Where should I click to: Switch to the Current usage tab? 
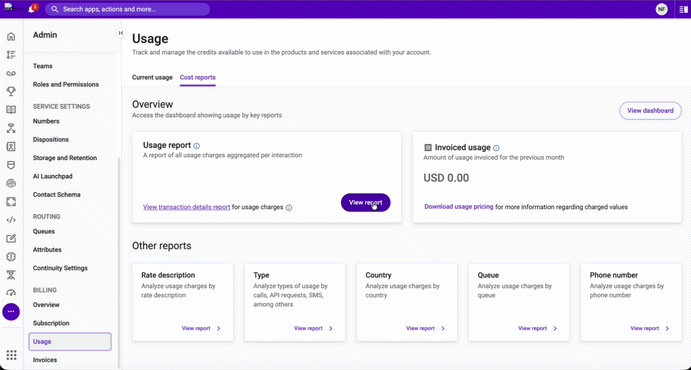point(152,78)
